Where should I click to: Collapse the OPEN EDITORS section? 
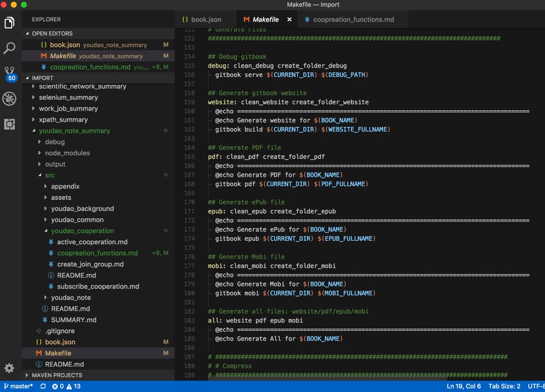coord(52,33)
